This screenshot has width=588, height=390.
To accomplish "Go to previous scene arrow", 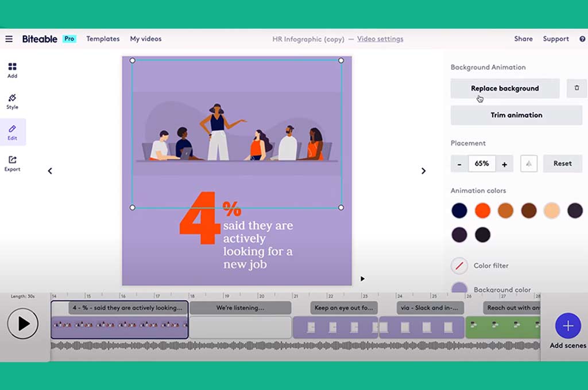I will (50, 171).
